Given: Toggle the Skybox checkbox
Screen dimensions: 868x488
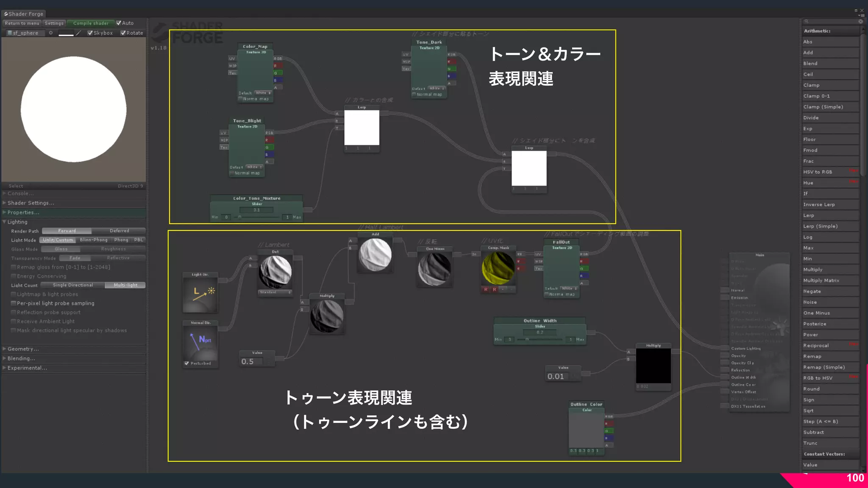Looking at the screenshot, I should pyautogui.click(x=90, y=33).
